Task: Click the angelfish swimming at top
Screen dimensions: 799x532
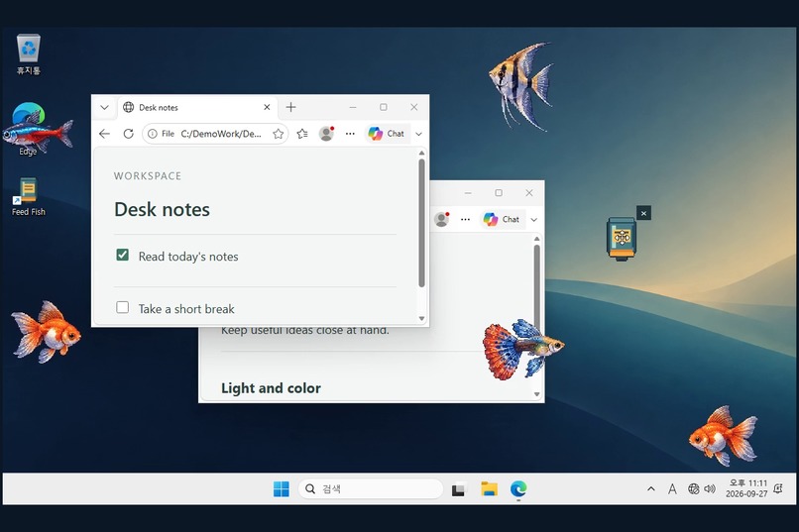Action: point(520,85)
